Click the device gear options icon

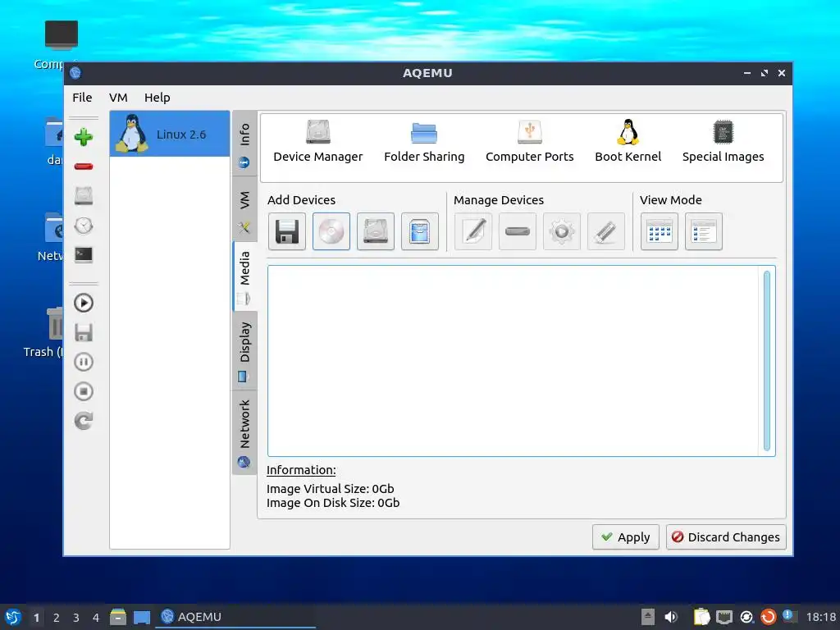coord(561,231)
